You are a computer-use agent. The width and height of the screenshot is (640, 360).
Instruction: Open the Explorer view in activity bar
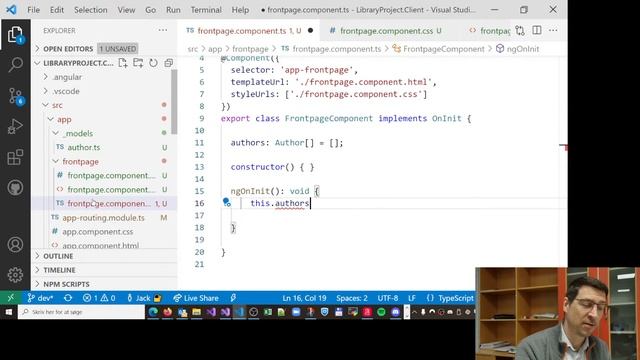15,35
